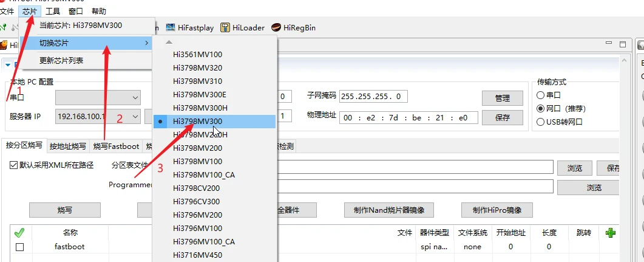The width and height of the screenshot is (644, 262).
Task: Click the 分区表文件 path field
Action: coord(414,167)
